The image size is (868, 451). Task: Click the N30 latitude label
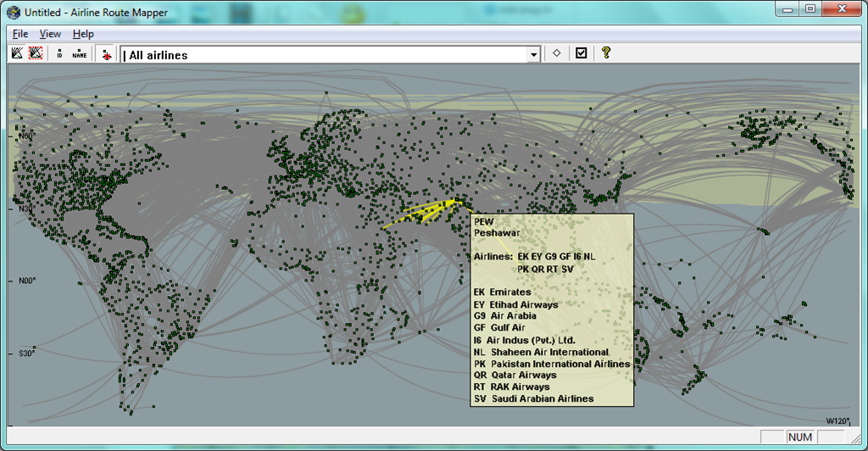click(26, 209)
